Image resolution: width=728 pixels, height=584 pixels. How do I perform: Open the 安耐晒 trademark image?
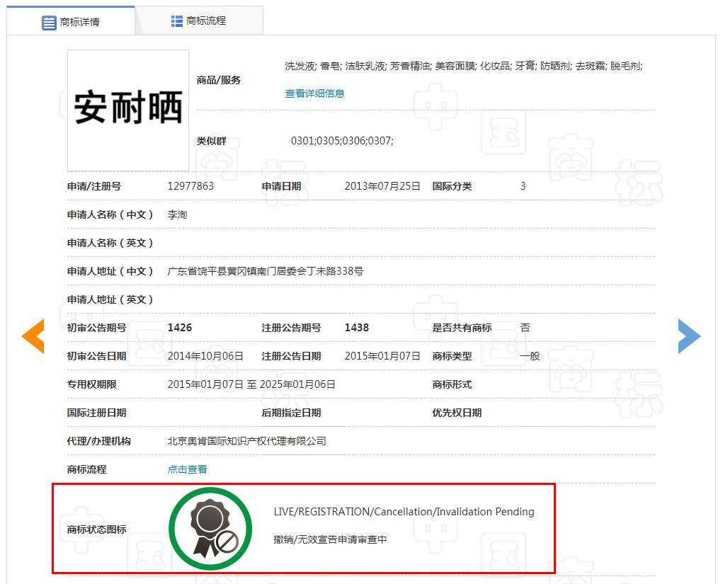click(128, 110)
